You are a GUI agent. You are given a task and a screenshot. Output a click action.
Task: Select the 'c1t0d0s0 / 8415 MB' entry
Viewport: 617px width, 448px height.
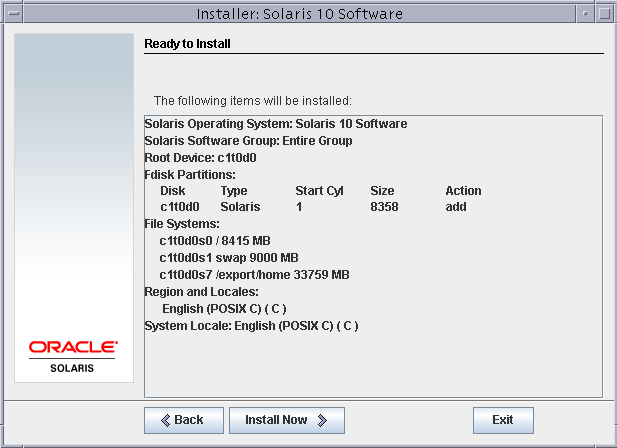215,241
